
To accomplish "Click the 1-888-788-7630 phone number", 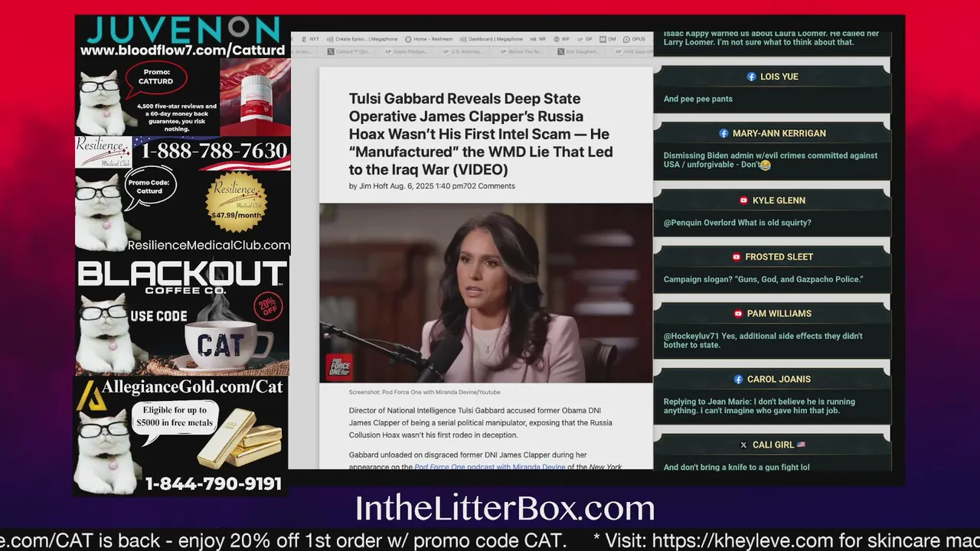I will pyautogui.click(x=213, y=151).
